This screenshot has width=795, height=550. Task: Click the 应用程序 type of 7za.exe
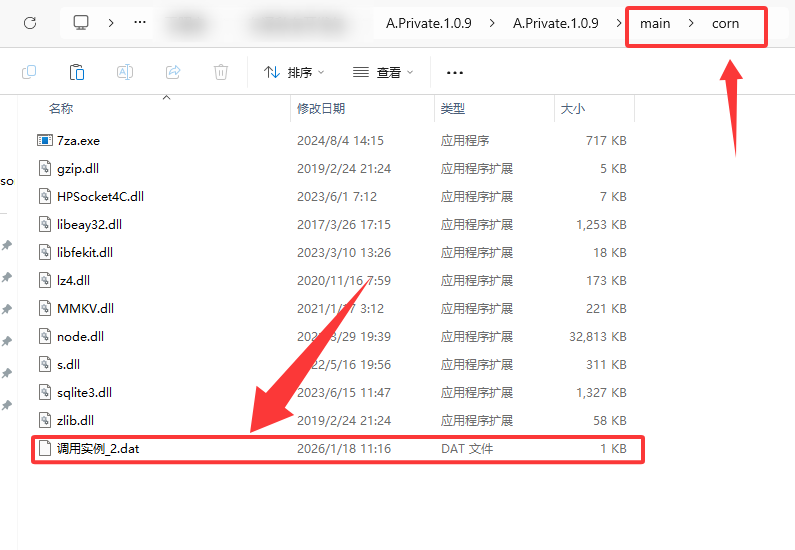tap(465, 140)
